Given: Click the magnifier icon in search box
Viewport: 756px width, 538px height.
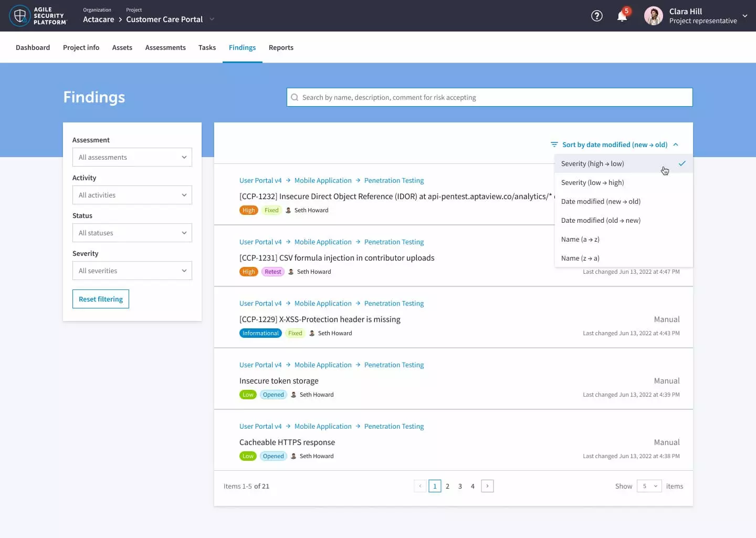Looking at the screenshot, I should coord(295,97).
